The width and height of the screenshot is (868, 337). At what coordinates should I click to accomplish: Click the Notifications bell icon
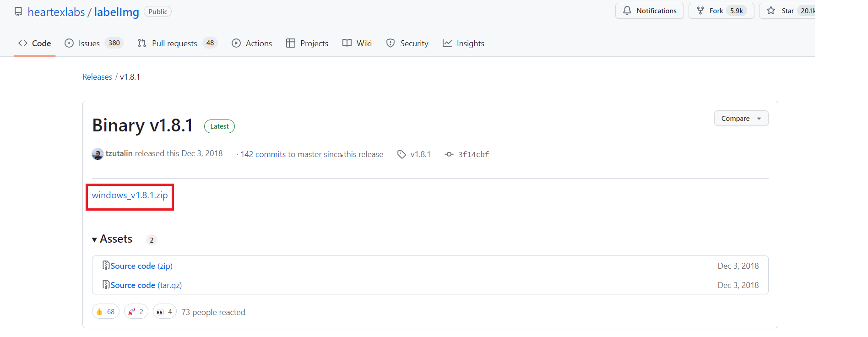(x=627, y=11)
